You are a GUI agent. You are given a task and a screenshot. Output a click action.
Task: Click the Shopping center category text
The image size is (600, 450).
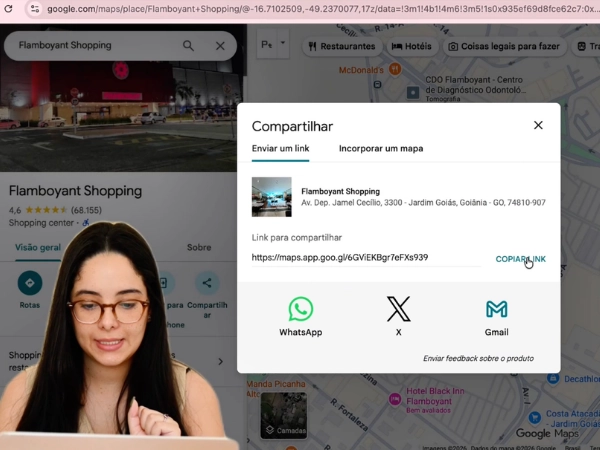coord(41,223)
